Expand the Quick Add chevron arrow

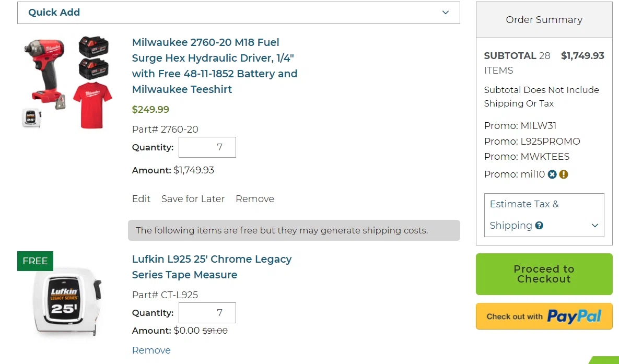[x=446, y=13]
